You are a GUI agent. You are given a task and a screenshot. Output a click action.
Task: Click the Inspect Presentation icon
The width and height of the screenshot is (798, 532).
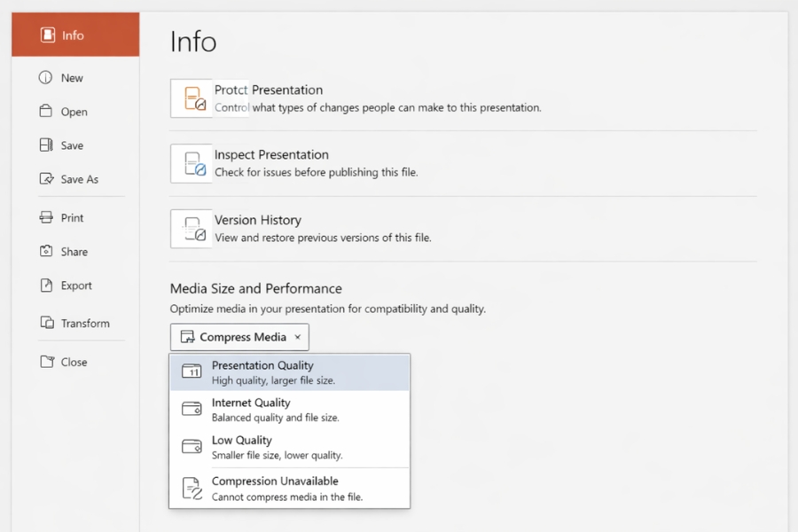[192, 163]
